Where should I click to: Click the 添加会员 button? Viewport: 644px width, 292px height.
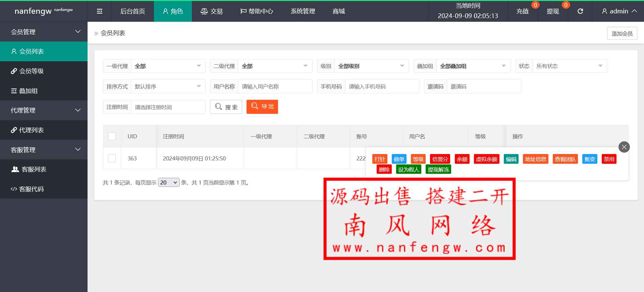point(622,33)
